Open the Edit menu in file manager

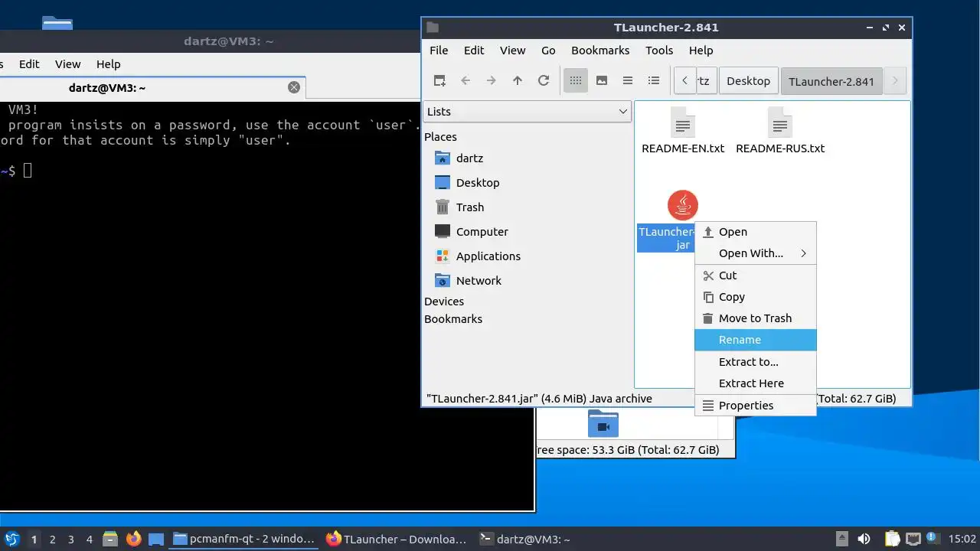tap(474, 51)
